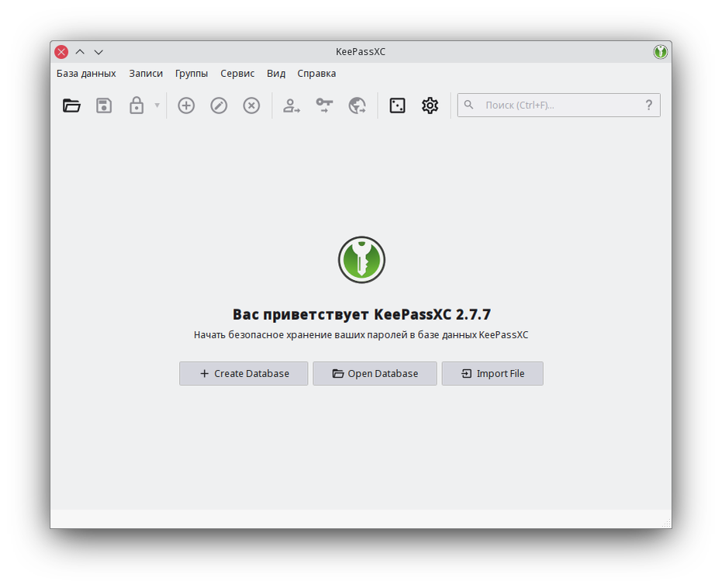Open the Группы menu
The height and width of the screenshot is (588, 722).
tap(192, 74)
